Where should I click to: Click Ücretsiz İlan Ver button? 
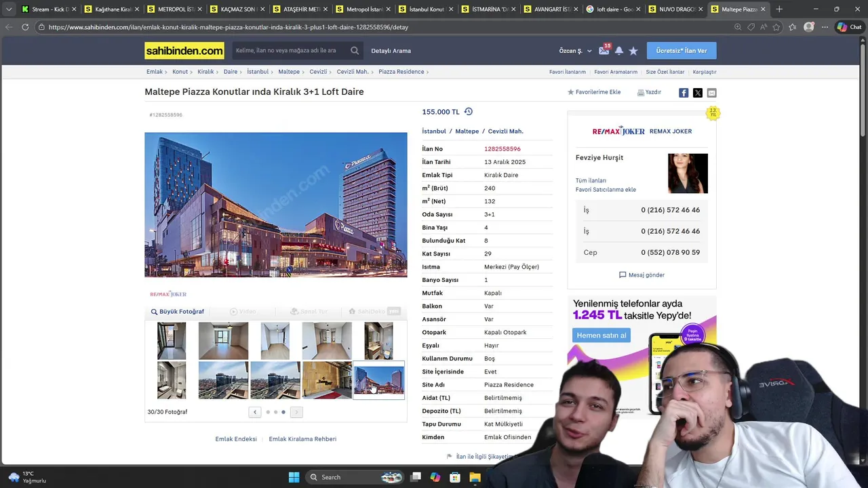pos(682,51)
